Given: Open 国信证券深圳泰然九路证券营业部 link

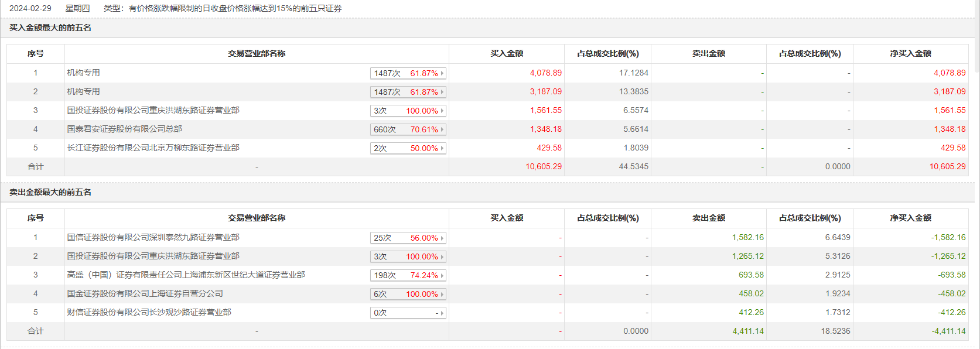Looking at the screenshot, I should click(x=153, y=237).
